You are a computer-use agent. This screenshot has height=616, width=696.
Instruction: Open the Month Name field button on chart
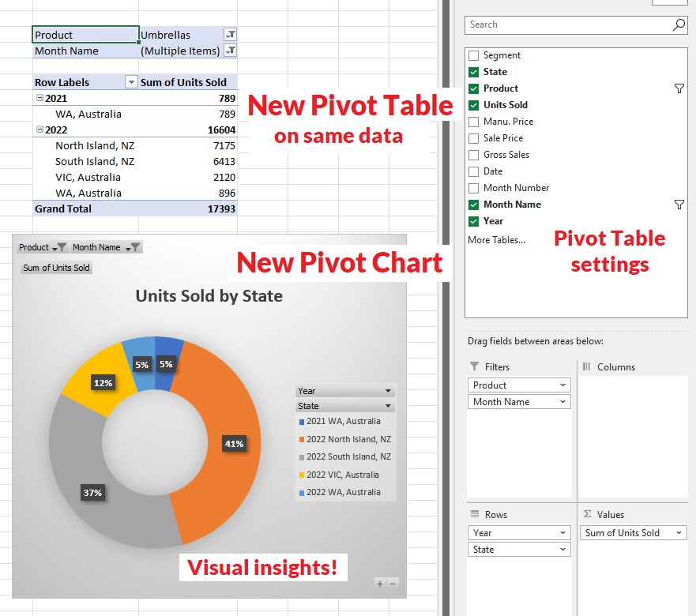tap(106, 247)
